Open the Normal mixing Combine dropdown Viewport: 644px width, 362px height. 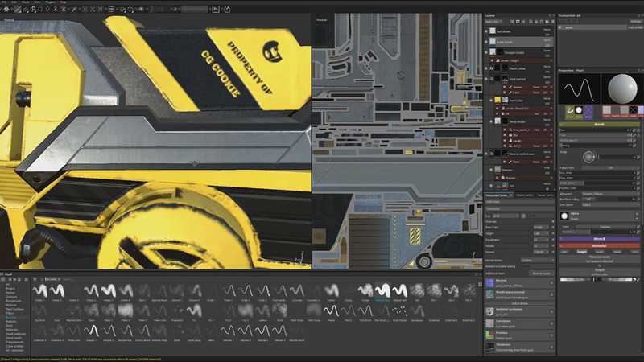click(537, 260)
